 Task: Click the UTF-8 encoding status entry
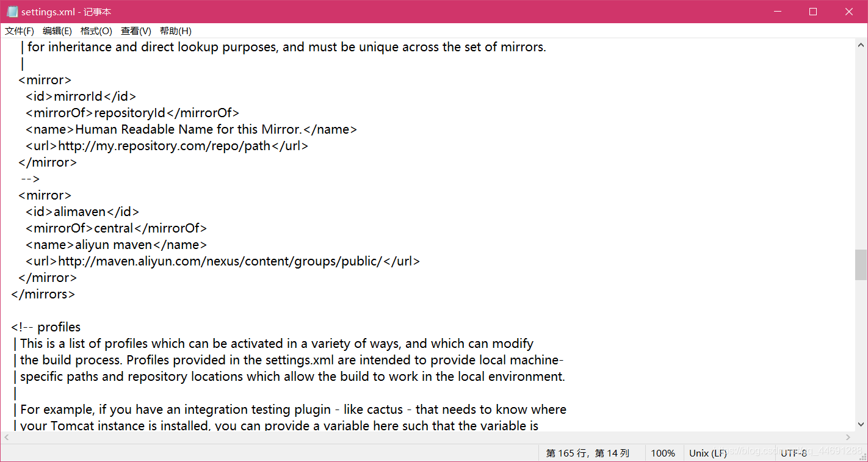tap(794, 453)
